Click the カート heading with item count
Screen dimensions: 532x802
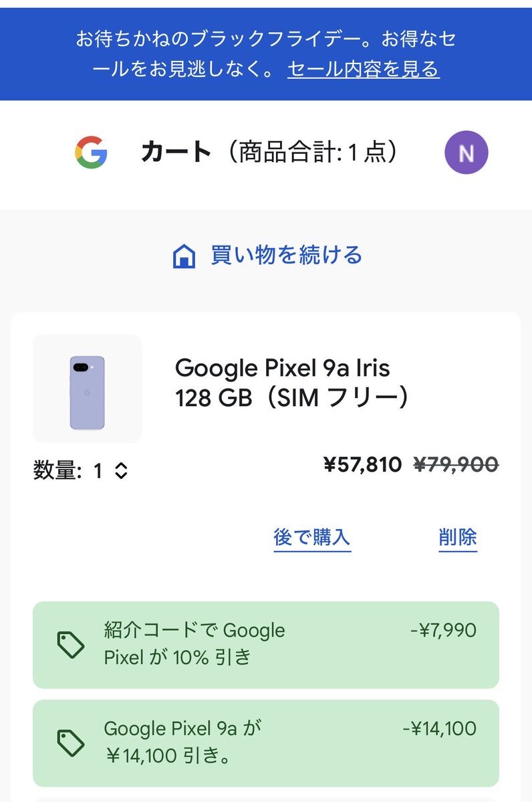pyautogui.click(x=270, y=153)
